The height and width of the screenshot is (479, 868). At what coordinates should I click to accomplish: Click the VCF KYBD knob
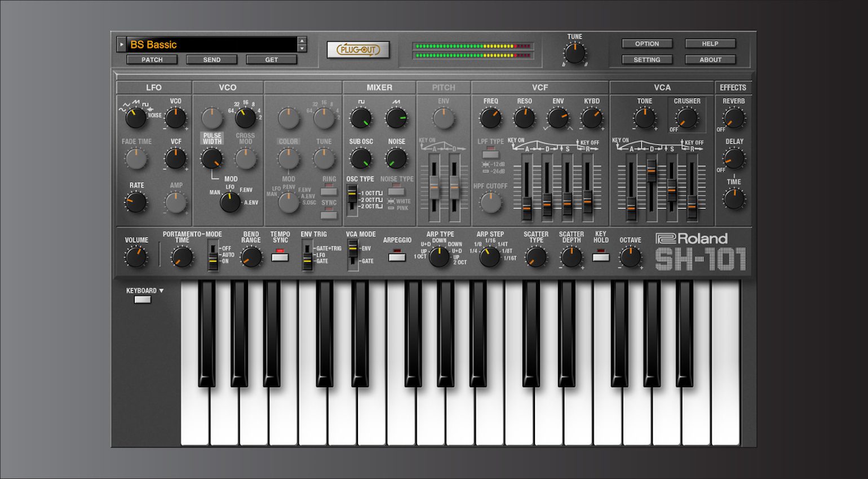coord(592,118)
